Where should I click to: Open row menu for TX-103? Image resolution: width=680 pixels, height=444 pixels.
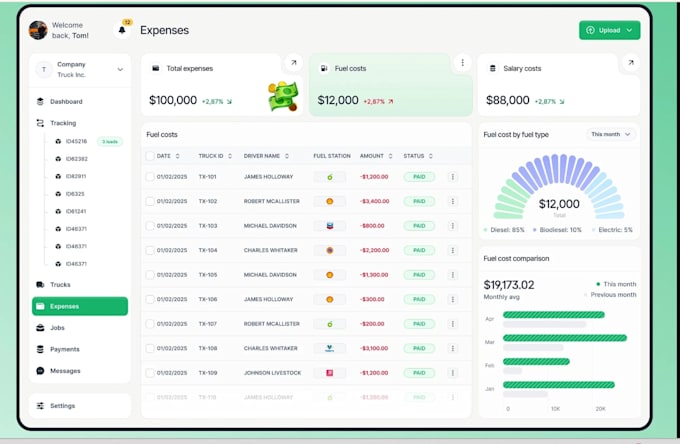click(453, 226)
